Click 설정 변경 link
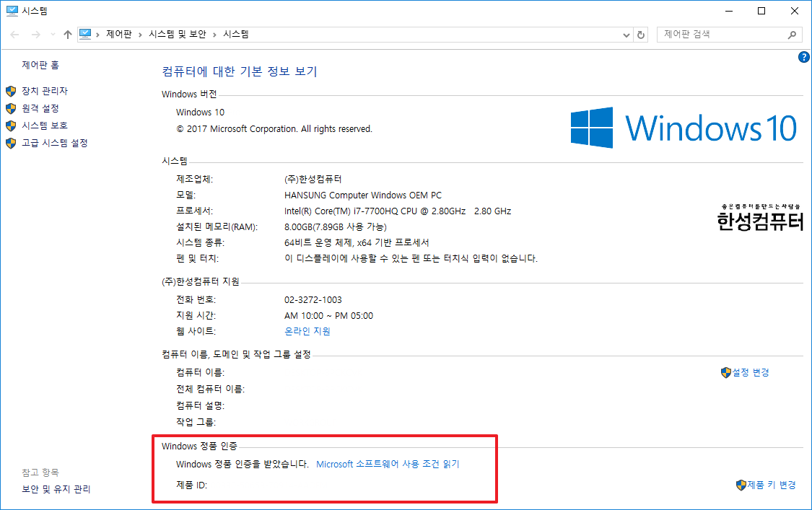The image size is (812, 510). click(x=751, y=372)
